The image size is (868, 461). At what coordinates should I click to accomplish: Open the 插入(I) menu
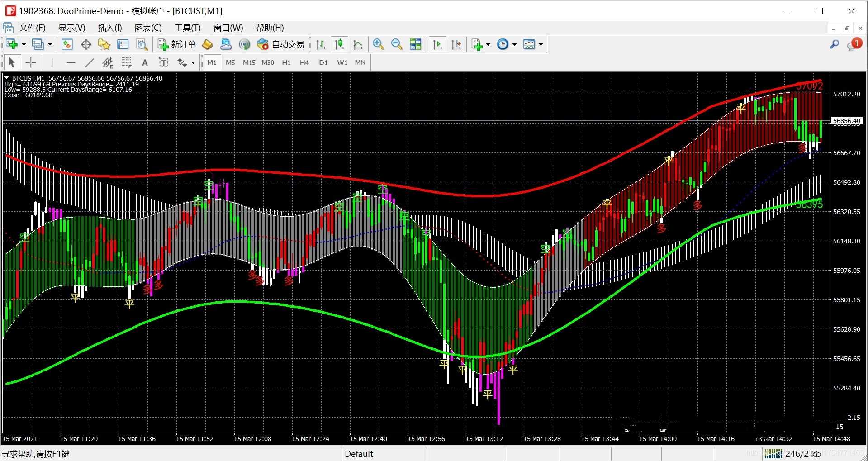110,28
